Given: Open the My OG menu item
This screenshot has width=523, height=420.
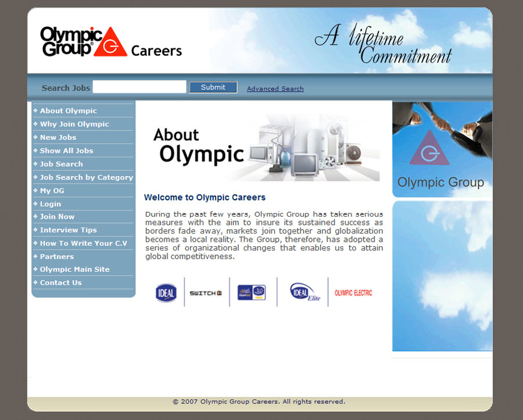Looking at the screenshot, I should point(52,191).
